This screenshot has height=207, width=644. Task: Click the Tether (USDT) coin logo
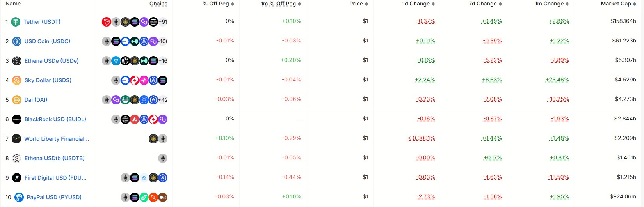point(16,22)
